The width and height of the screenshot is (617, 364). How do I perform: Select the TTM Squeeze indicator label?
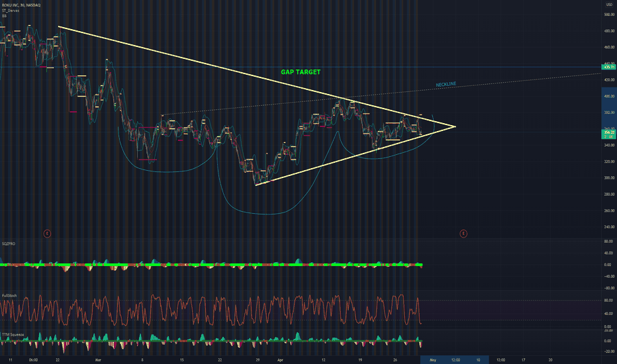point(13,335)
